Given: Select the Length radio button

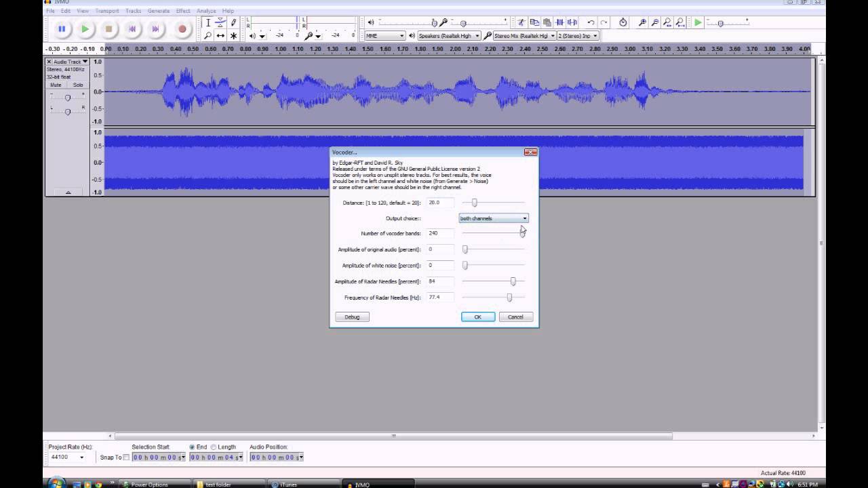Looking at the screenshot, I should 214,447.
